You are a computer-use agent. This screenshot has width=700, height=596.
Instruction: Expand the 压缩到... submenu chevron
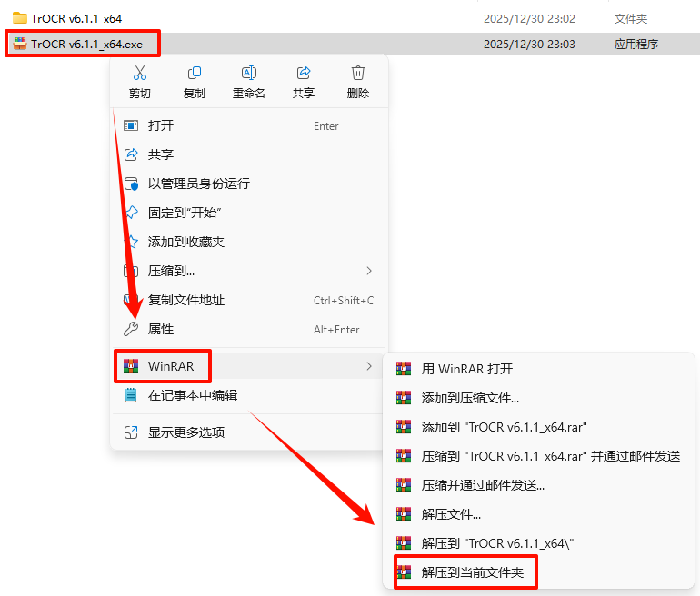(369, 271)
